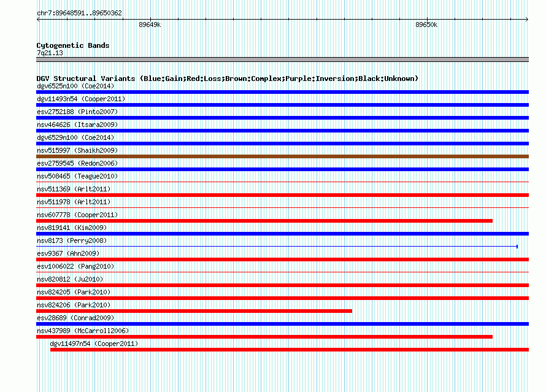
Task: Open nsv511369 (Arlt2011) variant
Action: coord(74,189)
